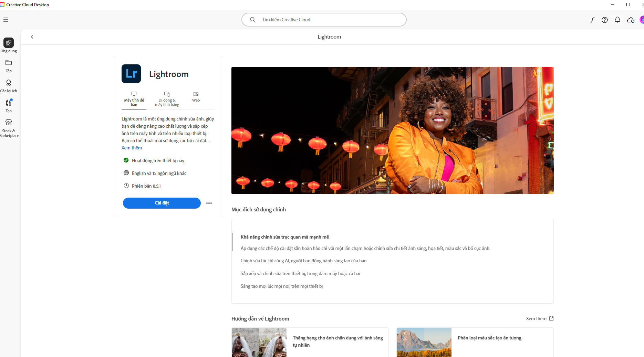Click the Cài đặt install button
Image resolution: width=644 pixels, height=357 pixels.
point(162,203)
